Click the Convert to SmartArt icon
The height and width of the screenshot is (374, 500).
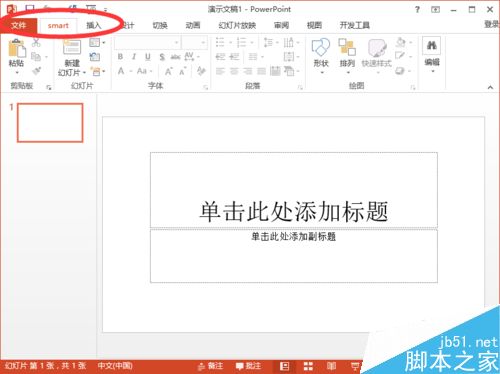pyautogui.click(x=289, y=71)
